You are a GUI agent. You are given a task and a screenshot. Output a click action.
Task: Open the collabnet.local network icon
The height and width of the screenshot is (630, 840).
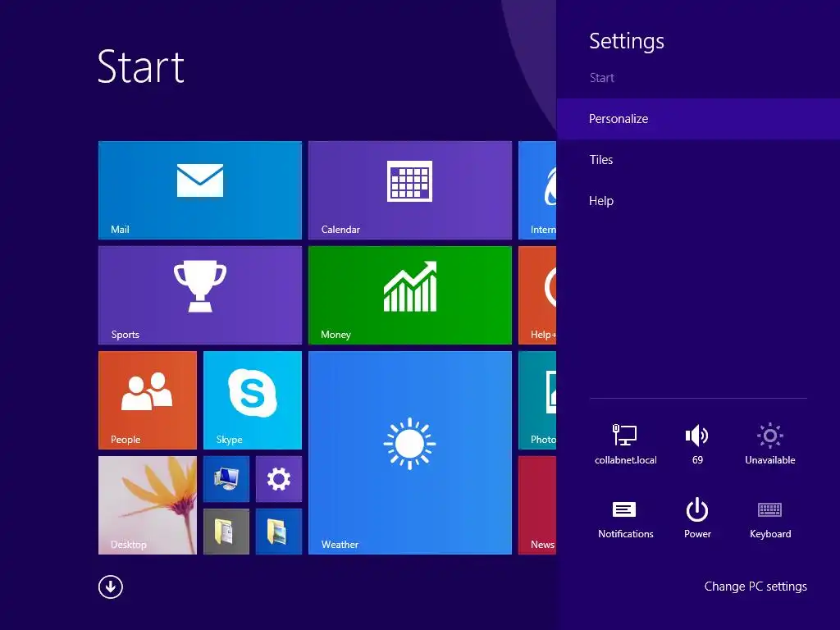(x=625, y=444)
